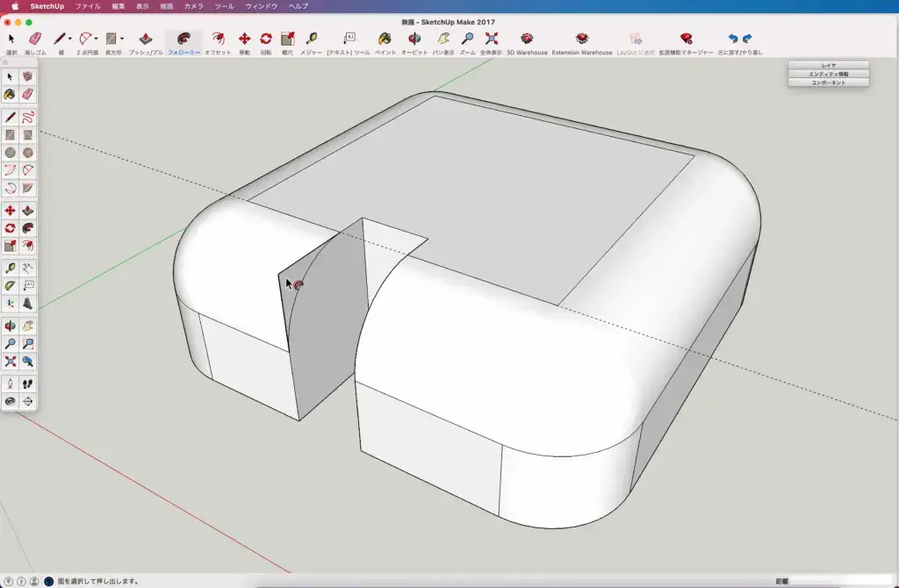The height and width of the screenshot is (588, 899).
Task: Open the 描画 menu
Action: tap(166, 6)
